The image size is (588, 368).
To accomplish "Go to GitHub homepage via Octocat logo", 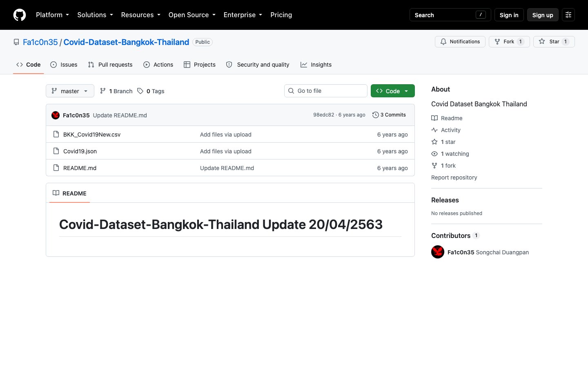I will coord(20,15).
